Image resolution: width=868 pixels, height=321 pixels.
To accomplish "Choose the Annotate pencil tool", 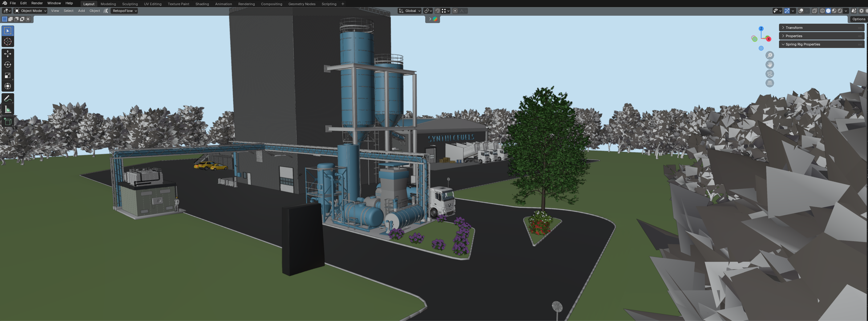I will tap(8, 99).
